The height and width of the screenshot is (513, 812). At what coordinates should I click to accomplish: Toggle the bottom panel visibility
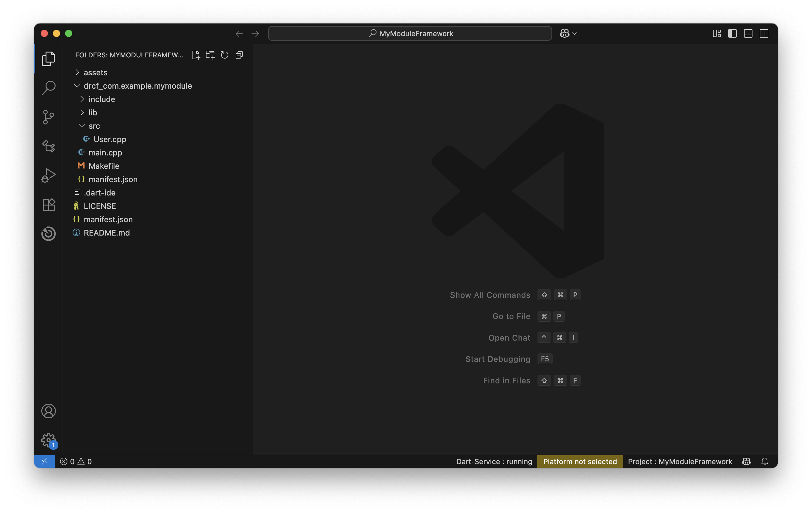click(748, 33)
